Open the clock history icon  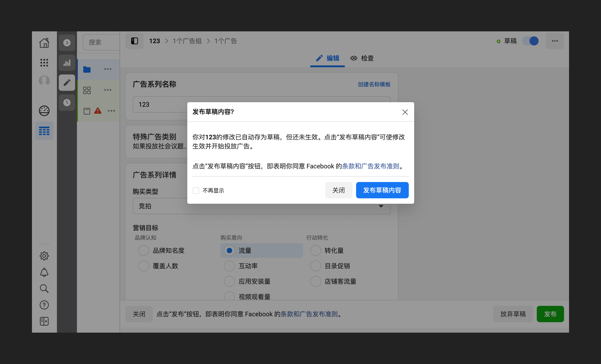click(67, 102)
